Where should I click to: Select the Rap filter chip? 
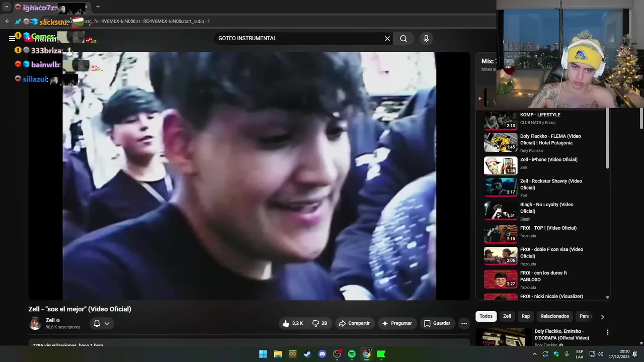(x=526, y=316)
